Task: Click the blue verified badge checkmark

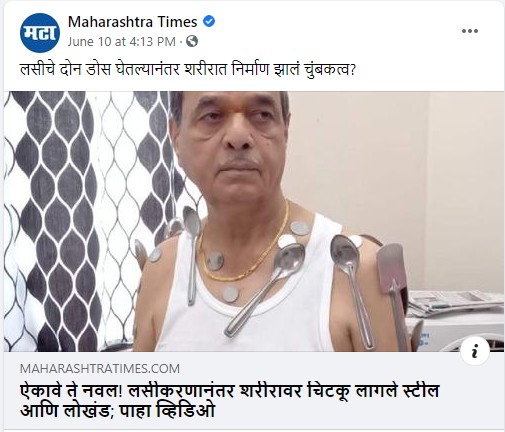Action: pyautogui.click(x=209, y=22)
